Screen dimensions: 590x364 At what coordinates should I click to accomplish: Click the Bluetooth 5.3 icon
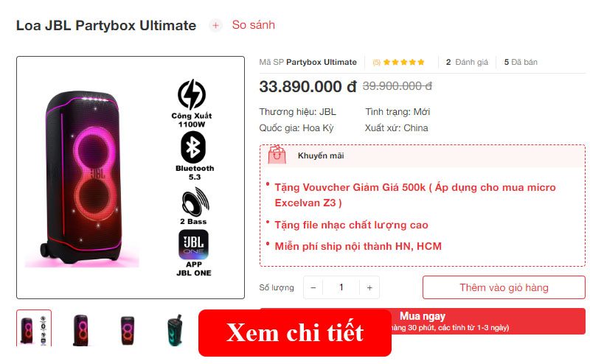pos(193,147)
